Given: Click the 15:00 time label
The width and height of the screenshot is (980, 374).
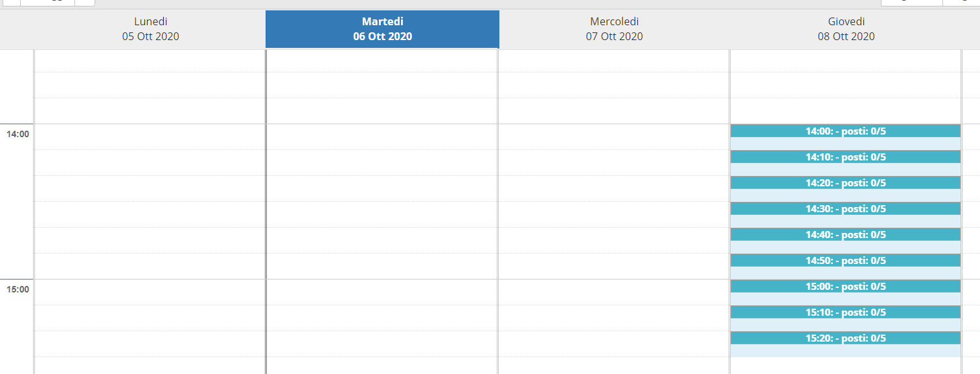Looking at the screenshot, I should click(17, 289).
